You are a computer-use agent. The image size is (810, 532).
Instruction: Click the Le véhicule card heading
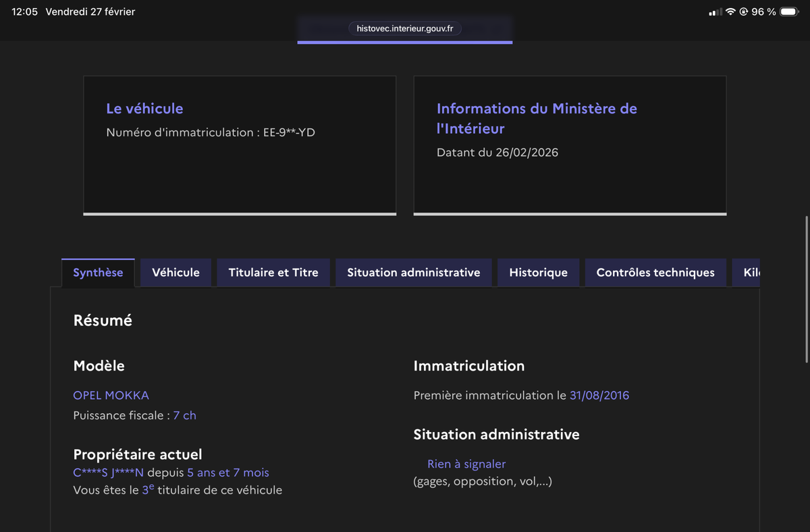coord(144,109)
